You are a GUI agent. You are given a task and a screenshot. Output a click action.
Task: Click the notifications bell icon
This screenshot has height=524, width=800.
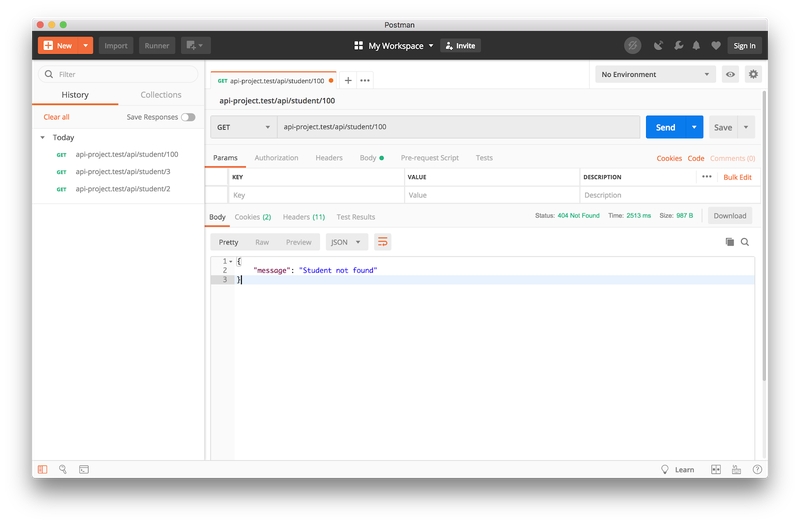(696, 46)
